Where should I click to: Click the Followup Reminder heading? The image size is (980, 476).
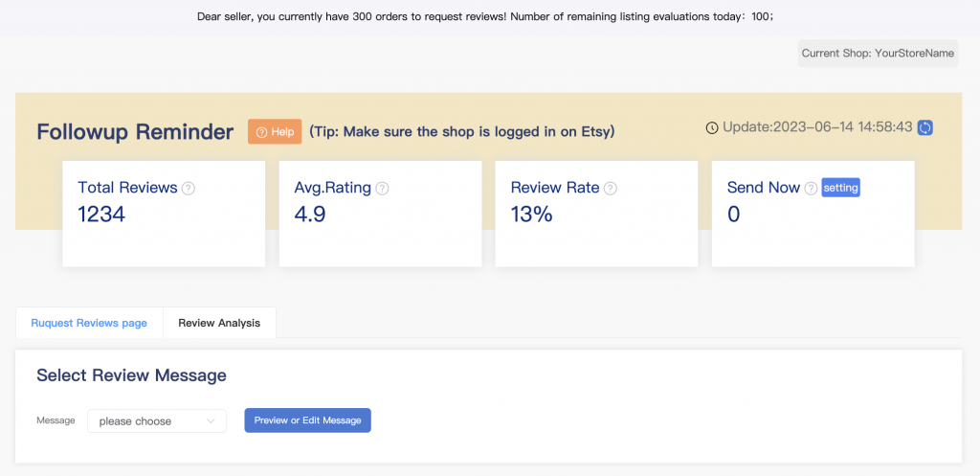tap(135, 132)
